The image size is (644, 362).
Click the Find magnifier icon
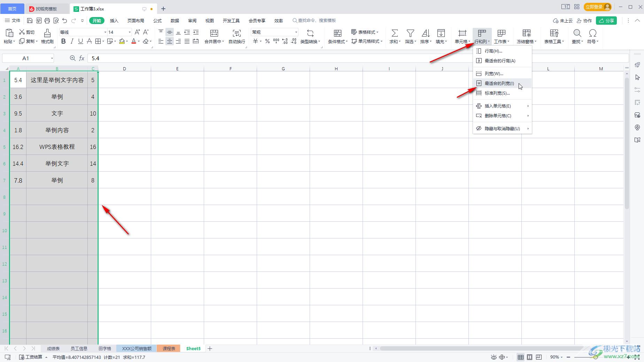point(577,33)
